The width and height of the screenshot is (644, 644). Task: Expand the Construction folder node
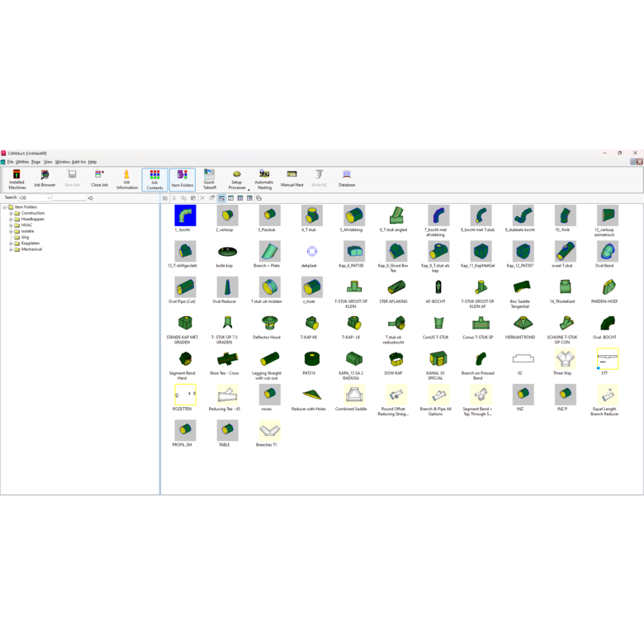pos(11,213)
